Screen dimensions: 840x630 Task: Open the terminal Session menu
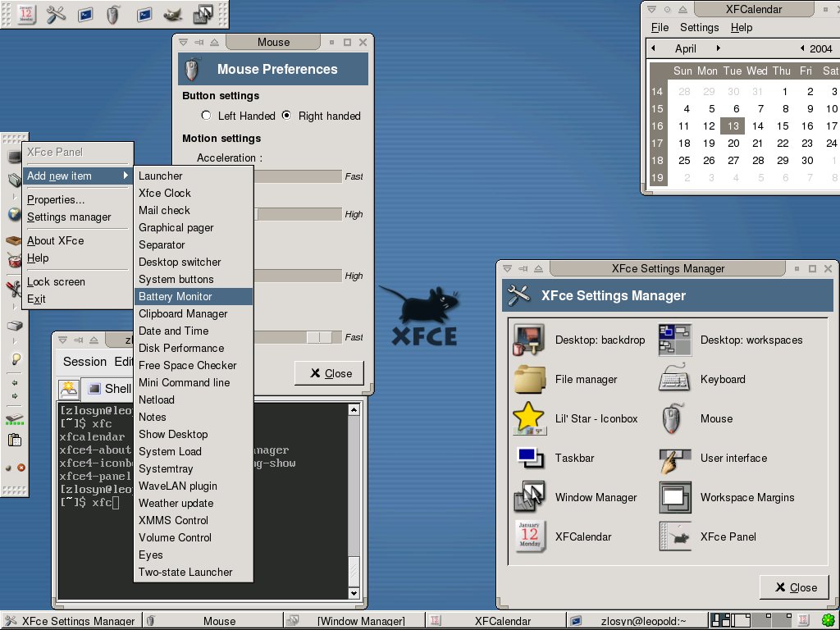[x=84, y=362]
